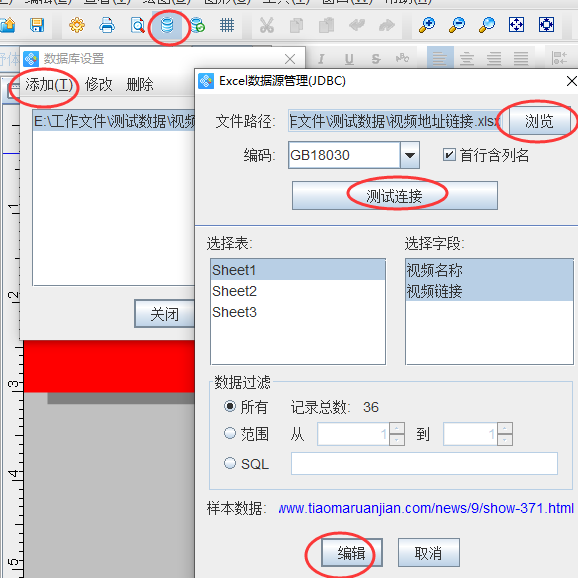
Task: Select the SQL radio button
Action: coord(230,463)
